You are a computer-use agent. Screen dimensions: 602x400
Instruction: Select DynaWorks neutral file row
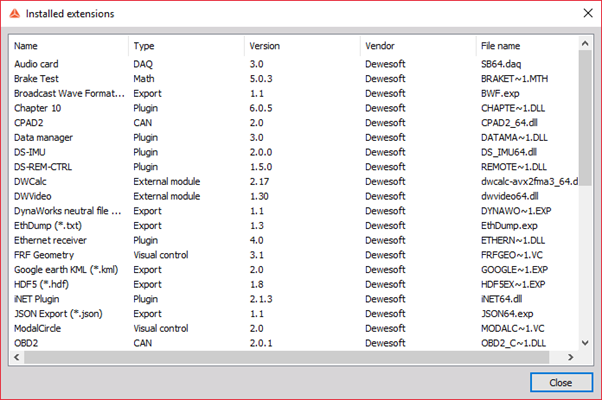pos(294,211)
